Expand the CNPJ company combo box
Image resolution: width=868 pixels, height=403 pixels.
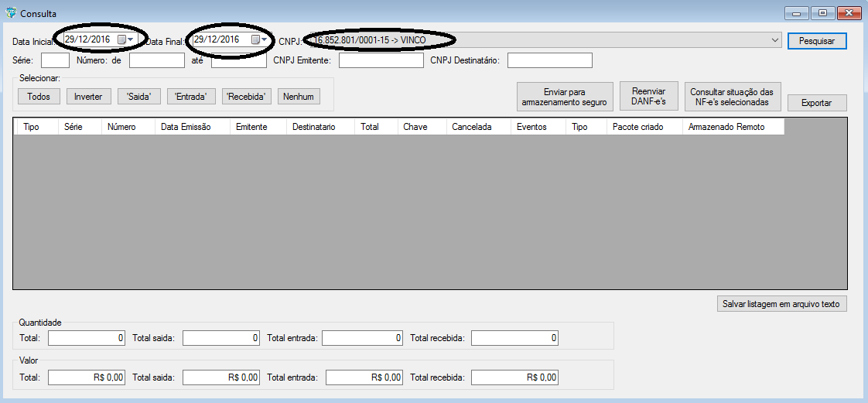pos(775,40)
